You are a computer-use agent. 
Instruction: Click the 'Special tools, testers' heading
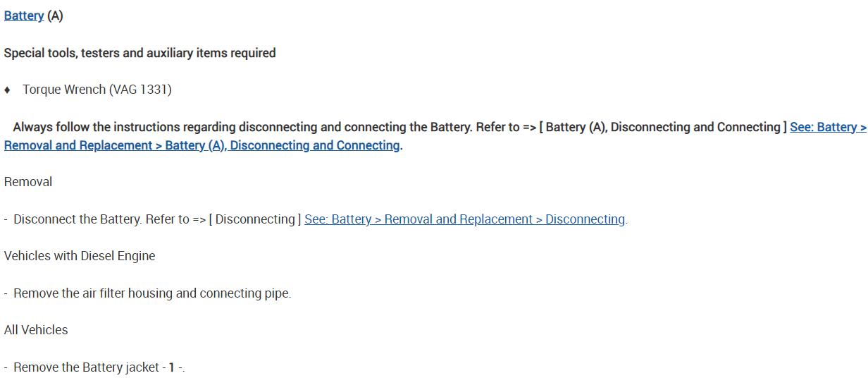(139, 53)
